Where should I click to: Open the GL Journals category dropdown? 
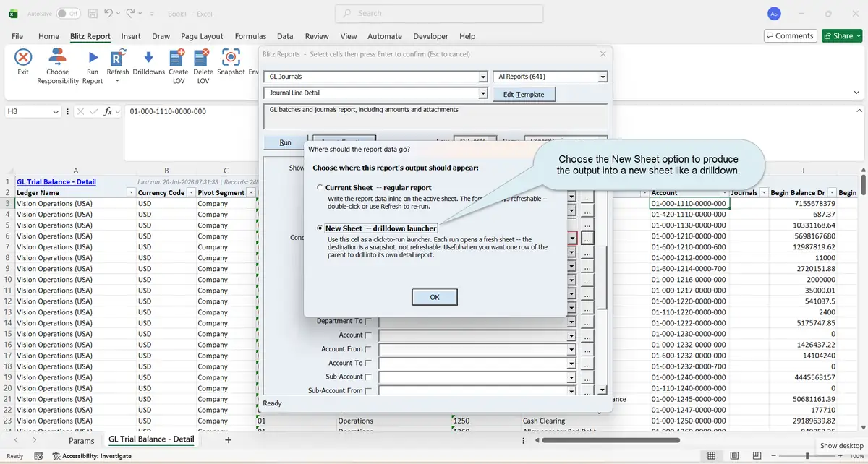pos(483,77)
